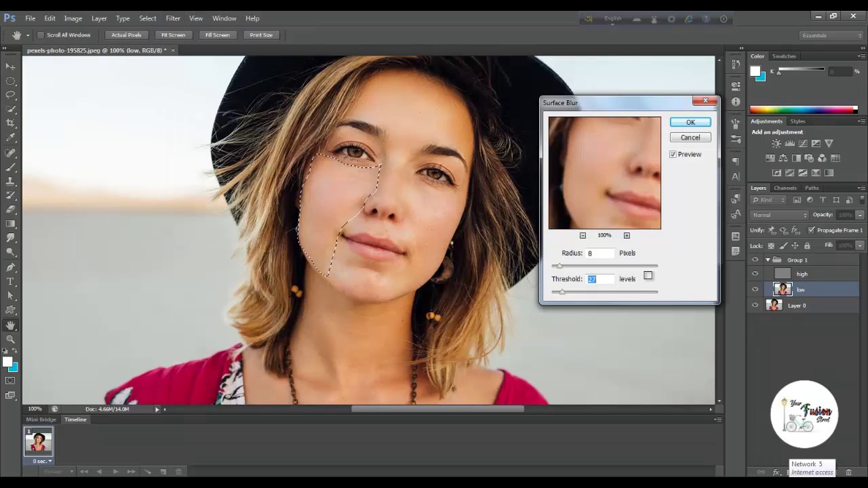Select the Horizontal Type tool
868x488 pixels.
pos(11,281)
